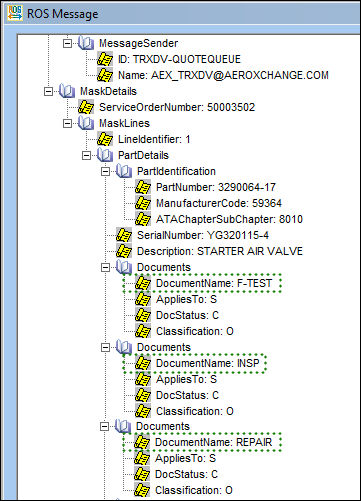Collapse Documents node above INSP
The height and width of the screenshot is (501, 361).
(105, 347)
